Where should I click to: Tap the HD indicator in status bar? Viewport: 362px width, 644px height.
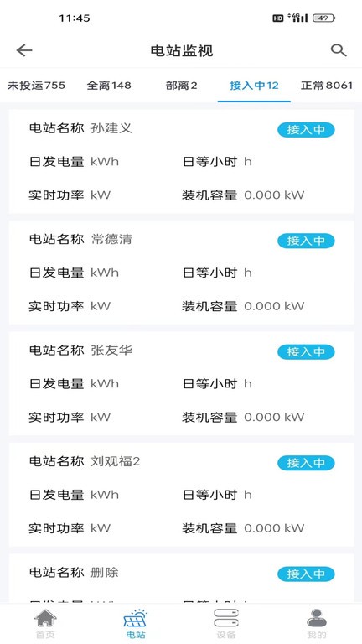[x=278, y=18]
